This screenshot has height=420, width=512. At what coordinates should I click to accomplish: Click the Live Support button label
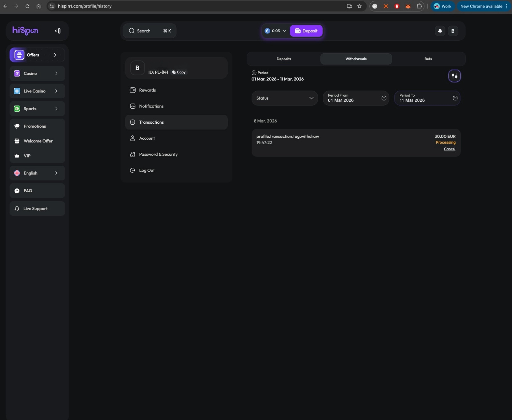tap(35, 208)
